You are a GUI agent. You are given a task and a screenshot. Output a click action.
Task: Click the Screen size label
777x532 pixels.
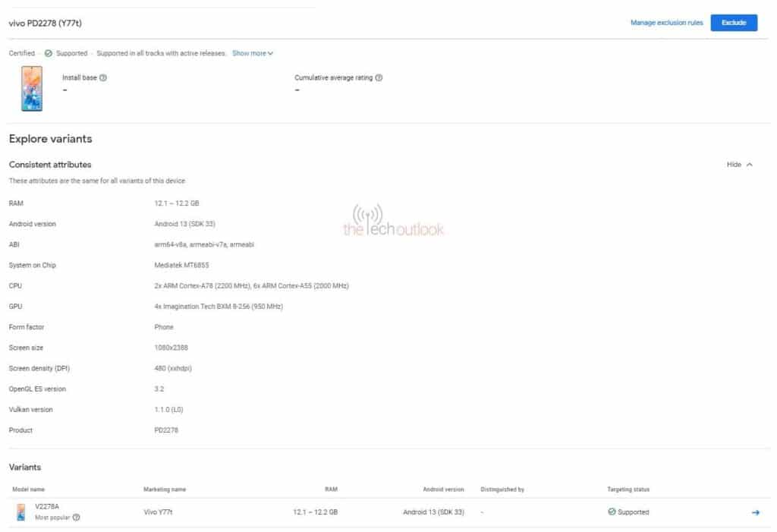coord(26,348)
